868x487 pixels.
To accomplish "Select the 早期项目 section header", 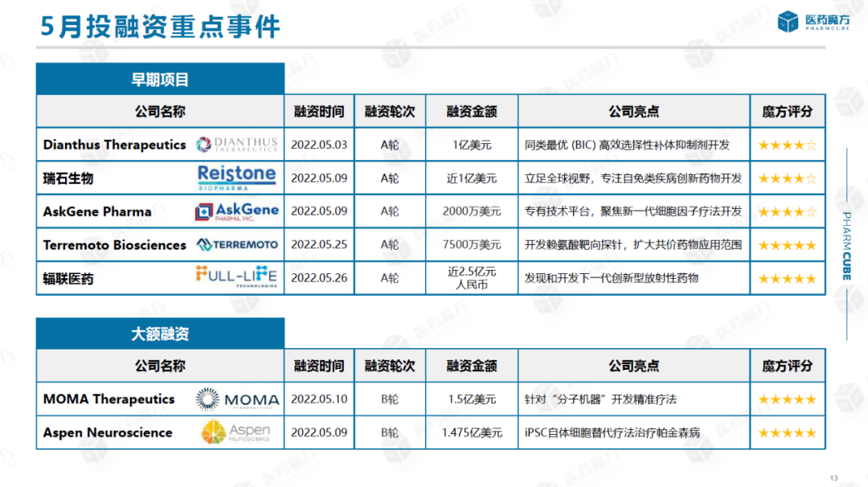I will click(x=160, y=80).
